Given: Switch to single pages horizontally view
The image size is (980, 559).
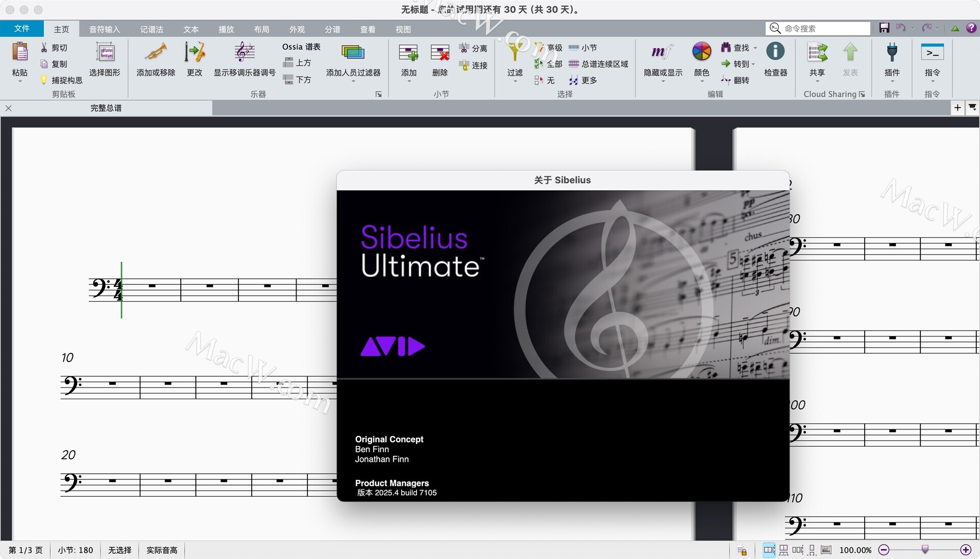Looking at the screenshot, I should (797, 550).
